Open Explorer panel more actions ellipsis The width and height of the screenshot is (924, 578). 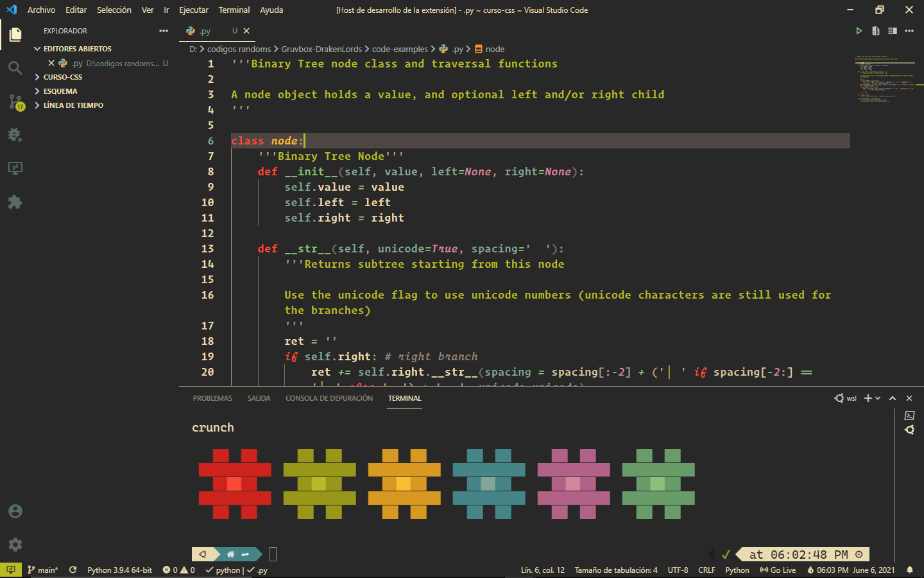coord(164,31)
